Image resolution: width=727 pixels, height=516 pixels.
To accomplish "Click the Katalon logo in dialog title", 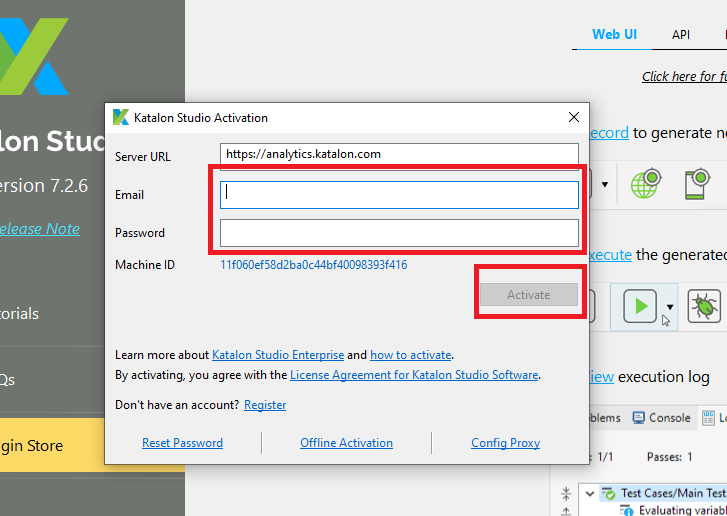I will [x=121, y=117].
